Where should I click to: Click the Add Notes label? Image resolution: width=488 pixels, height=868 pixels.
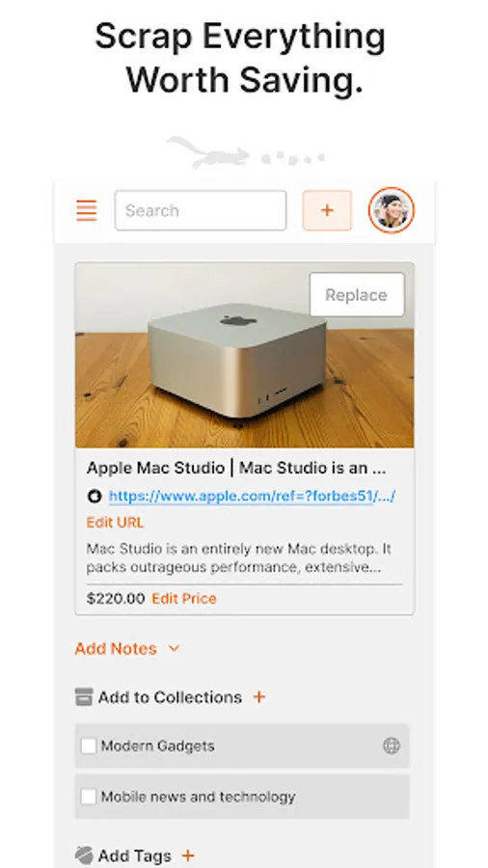click(x=116, y=648)
